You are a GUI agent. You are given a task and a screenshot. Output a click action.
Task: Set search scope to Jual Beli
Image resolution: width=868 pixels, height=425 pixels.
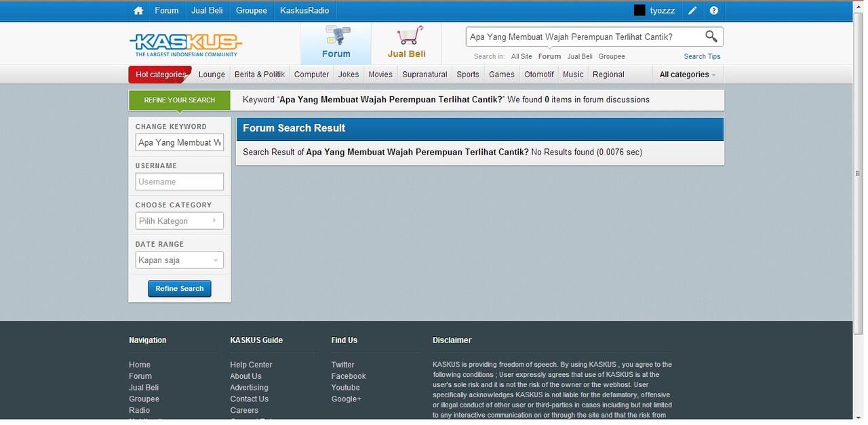click(x=580, y=56)
